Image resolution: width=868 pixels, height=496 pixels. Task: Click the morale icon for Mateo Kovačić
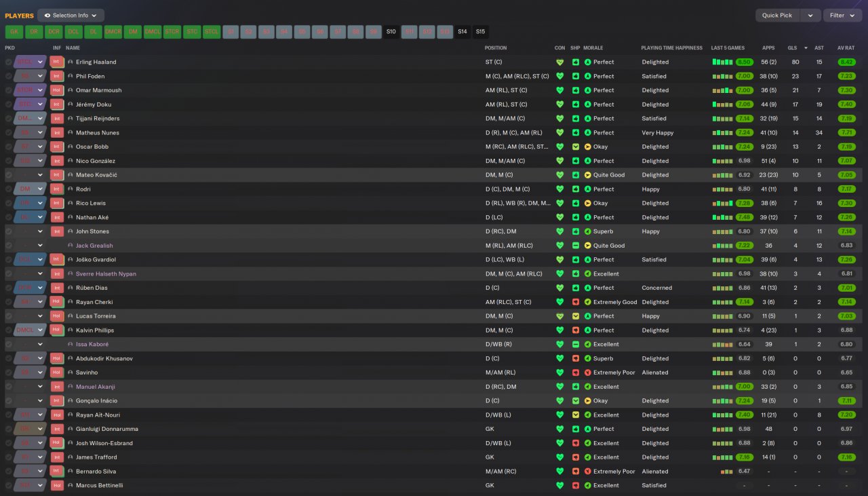587,175
